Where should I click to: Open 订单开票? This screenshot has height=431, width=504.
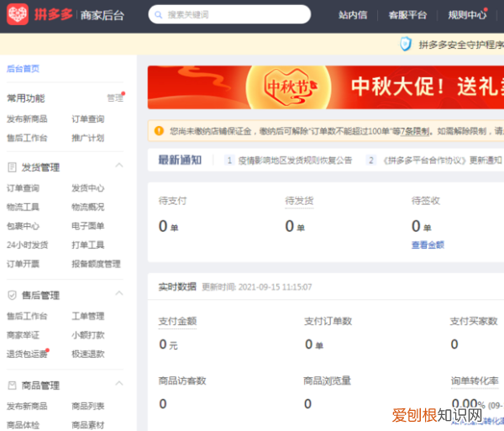pyautogui.click(x=24, y=264)
